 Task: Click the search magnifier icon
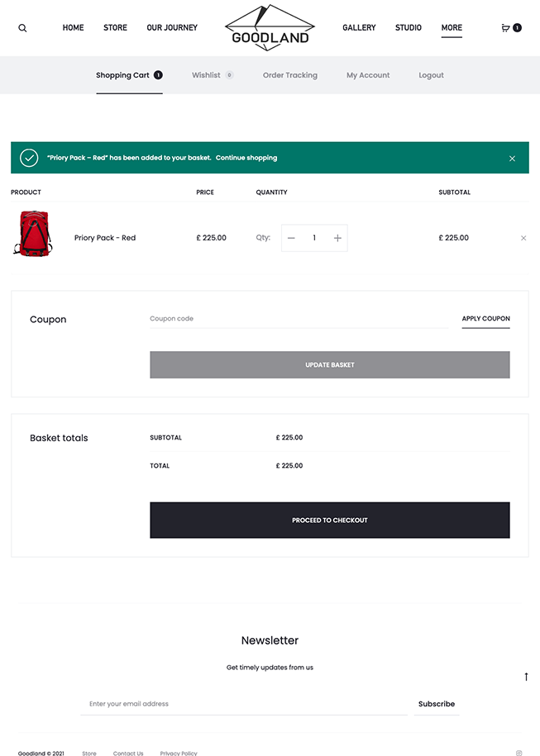pyautogui.click(x=22, y=28)
